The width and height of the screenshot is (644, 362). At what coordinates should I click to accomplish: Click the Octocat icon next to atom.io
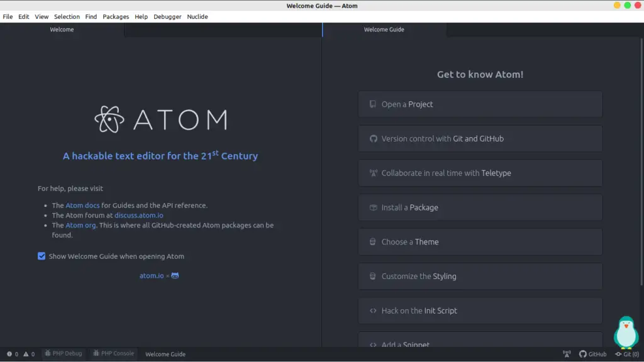[175, 276]
